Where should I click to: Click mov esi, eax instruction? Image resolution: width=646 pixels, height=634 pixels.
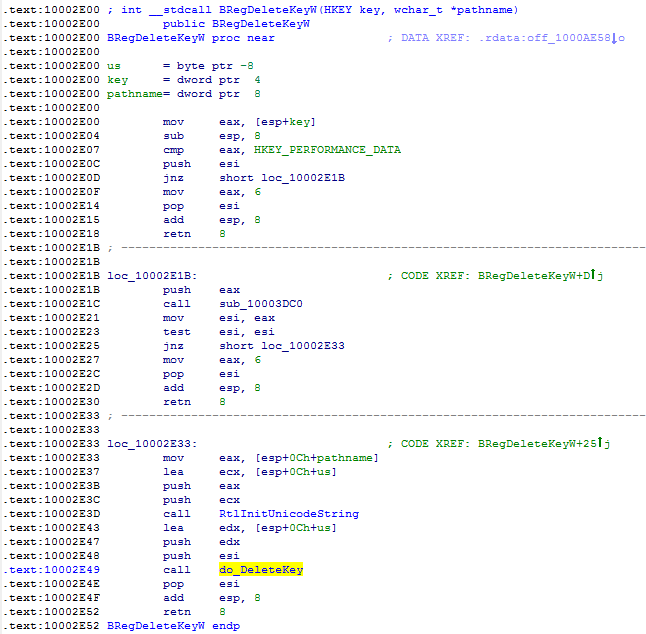coord(218,318)
